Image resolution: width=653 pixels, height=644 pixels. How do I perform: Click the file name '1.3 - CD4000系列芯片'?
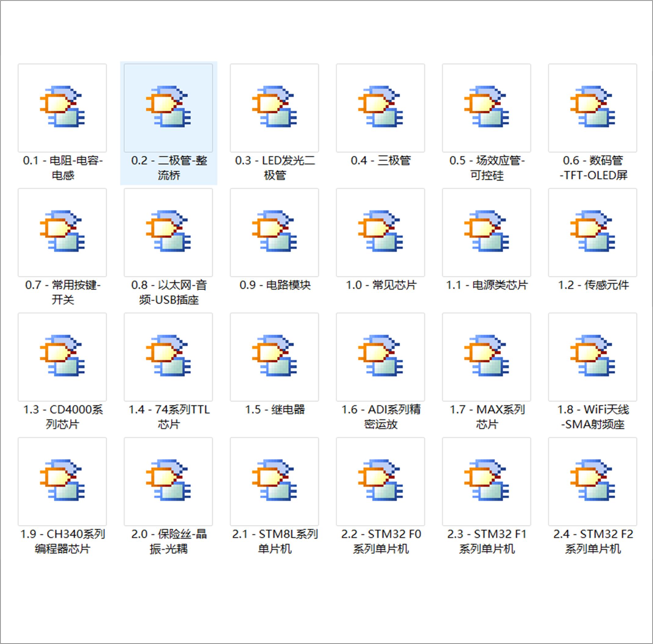tap(63, 417)
